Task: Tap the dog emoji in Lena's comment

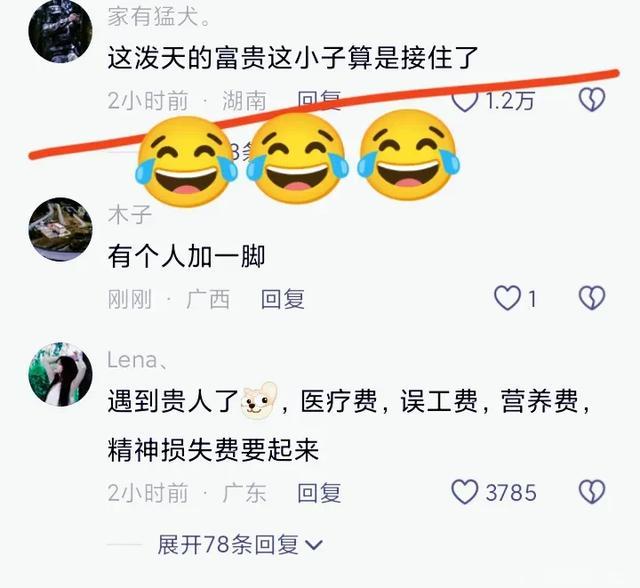Action: [x=259, y=400]
